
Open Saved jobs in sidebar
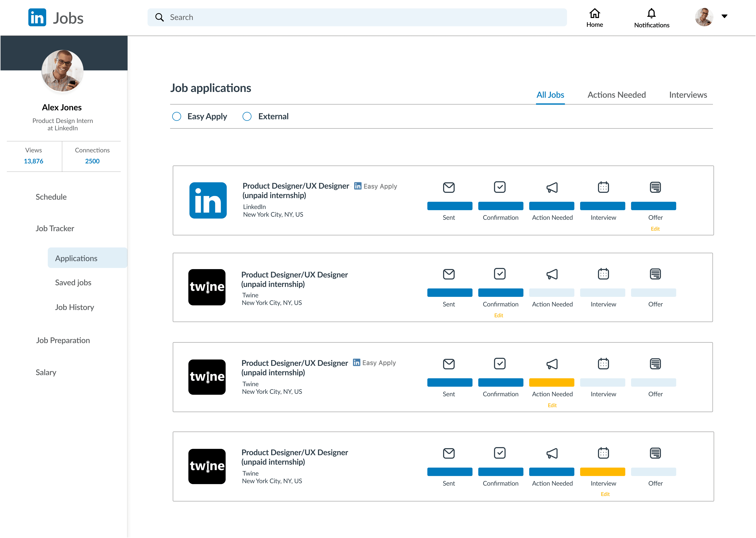(73, 283)
